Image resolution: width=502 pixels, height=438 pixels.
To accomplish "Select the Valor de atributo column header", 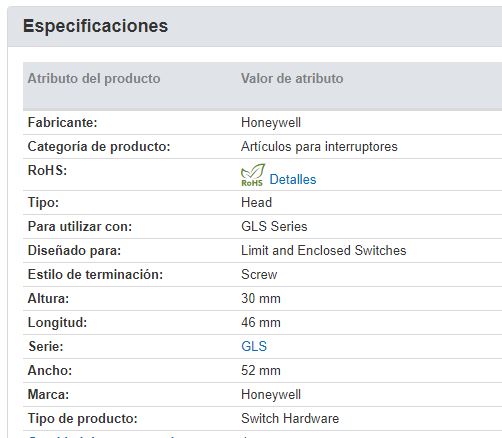I will click(x=292, y=79).
